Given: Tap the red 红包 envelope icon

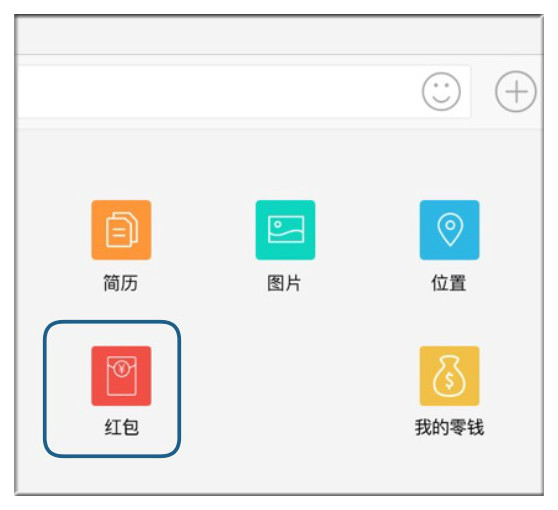Looking at the screenshot, I should coord(121,376).
